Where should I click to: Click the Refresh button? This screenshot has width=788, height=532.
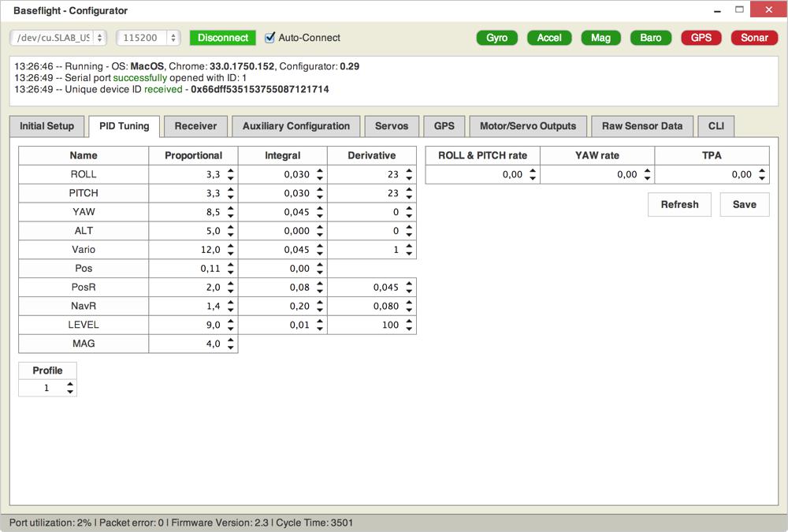click(x=679, y=205)
